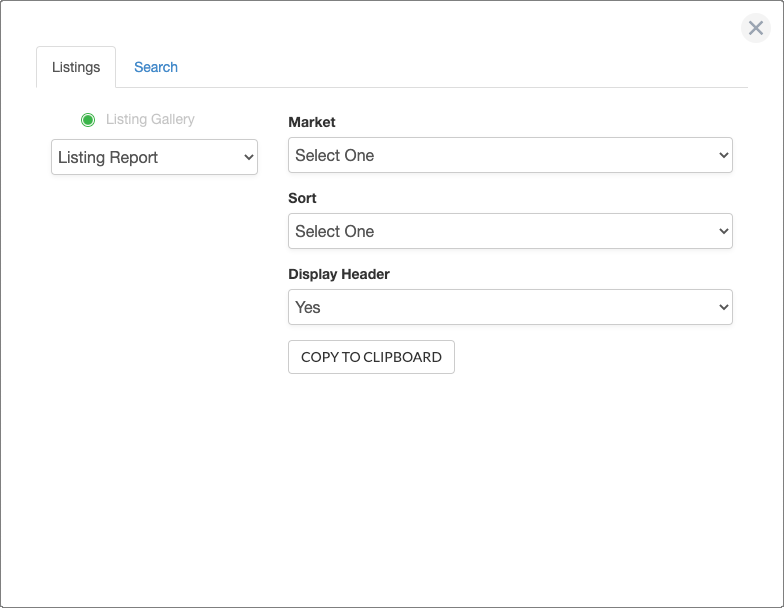Open the Listing Report dropdown
This screenshot has width=784, height=608.
pos(154,157)
